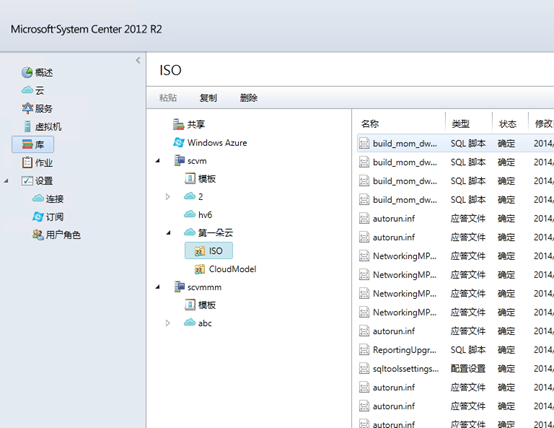Image resolution: width=554 pixels, height=428 pixels.
Task: Click the Microsoft System Center 2012 R2 title
Action: [x=86, y=29]
